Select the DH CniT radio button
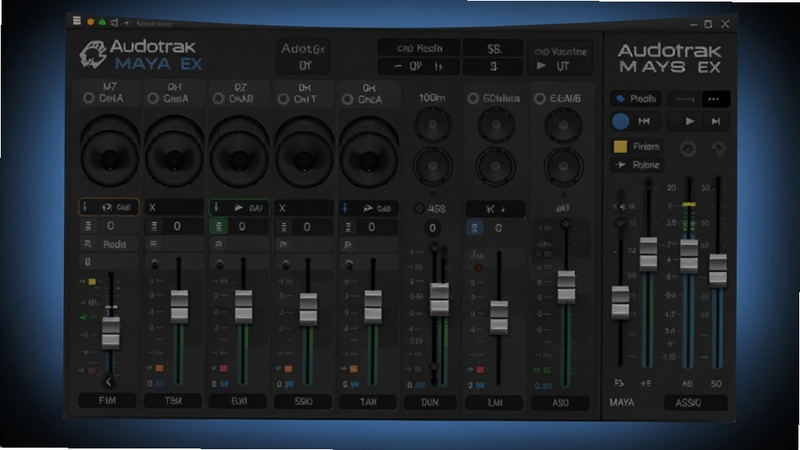Screen dimensions: 800x450 tap(283, 99)
